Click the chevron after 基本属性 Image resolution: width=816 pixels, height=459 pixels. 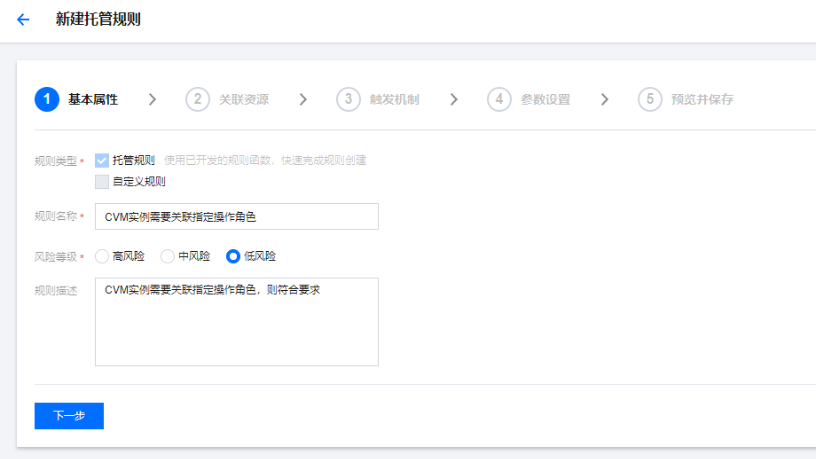pyautogui.click(x=152, y=99)
